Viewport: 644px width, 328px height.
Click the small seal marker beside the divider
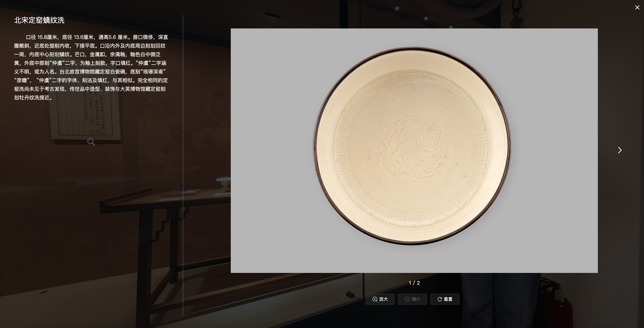click(182, 187)
